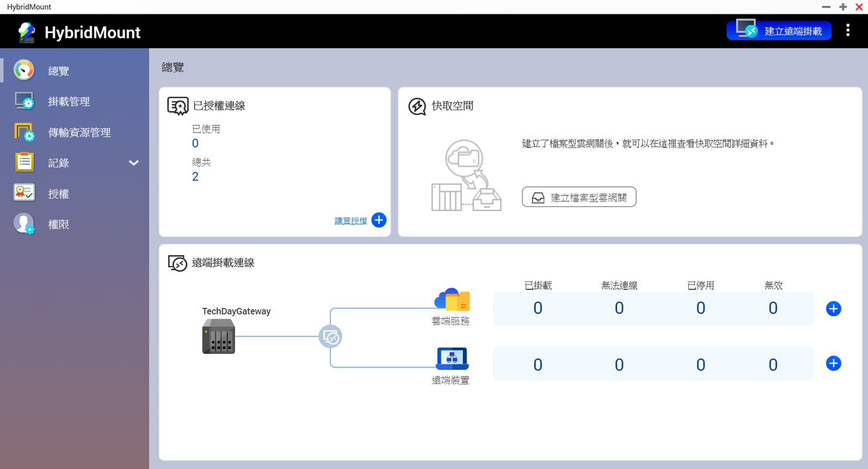Click the blue plus next to 購買授權
The width and height of the screenshot is (868, 469).
click(x=379, y=220)
